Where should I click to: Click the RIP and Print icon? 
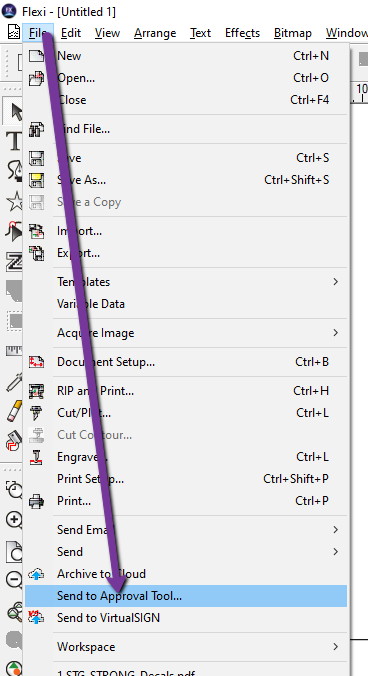click(36, 391)
